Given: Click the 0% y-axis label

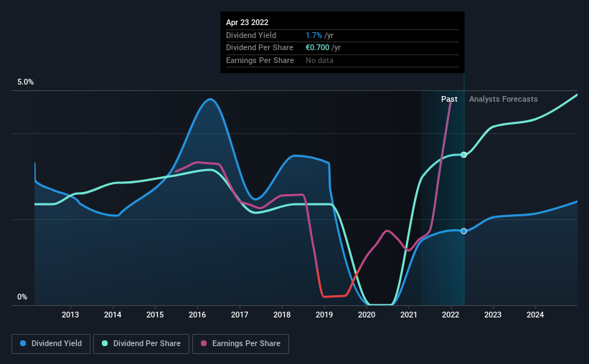Looking at the screenshot, I should pyautogui.click(x=22, y=297).
